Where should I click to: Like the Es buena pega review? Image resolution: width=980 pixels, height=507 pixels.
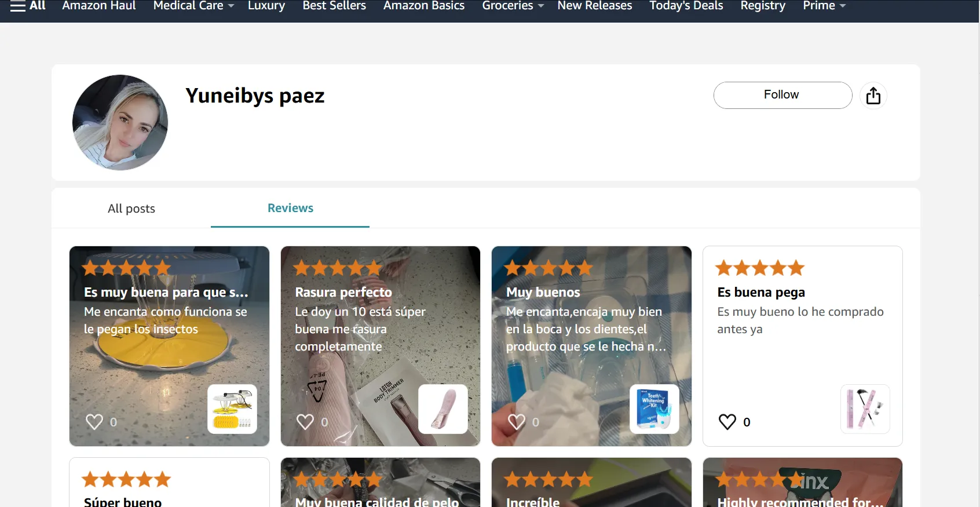727,422
